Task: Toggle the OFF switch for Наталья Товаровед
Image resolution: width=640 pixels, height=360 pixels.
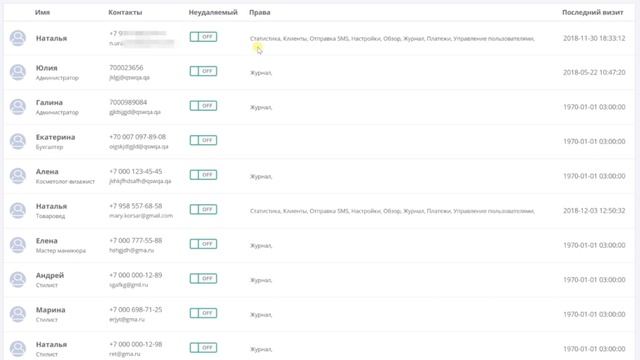Action: tap(203, 209)
